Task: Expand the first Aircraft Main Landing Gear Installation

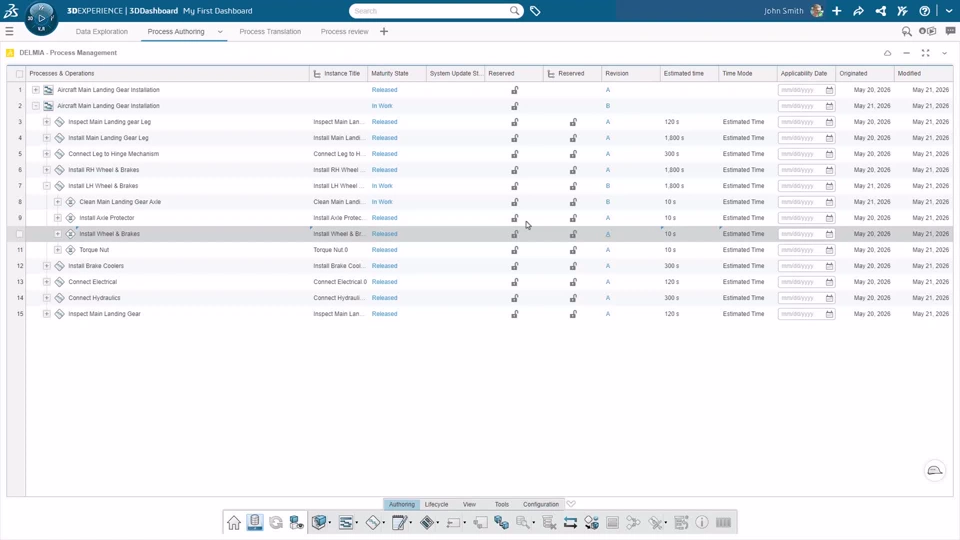Action: 36,90
